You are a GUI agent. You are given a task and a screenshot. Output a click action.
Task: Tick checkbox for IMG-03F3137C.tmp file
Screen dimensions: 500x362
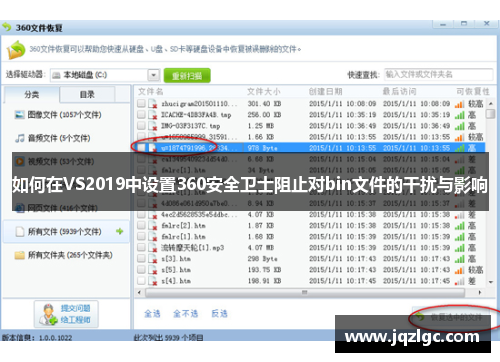(x=141, y=126)
